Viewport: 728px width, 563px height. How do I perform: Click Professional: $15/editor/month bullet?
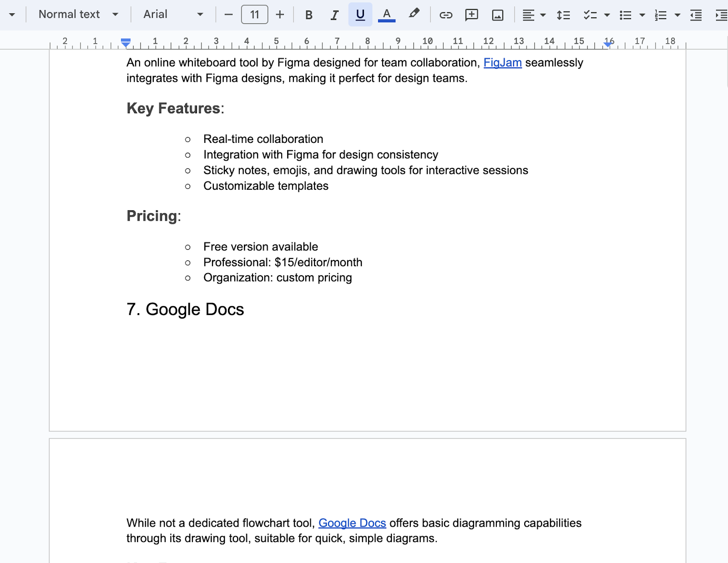283,262
